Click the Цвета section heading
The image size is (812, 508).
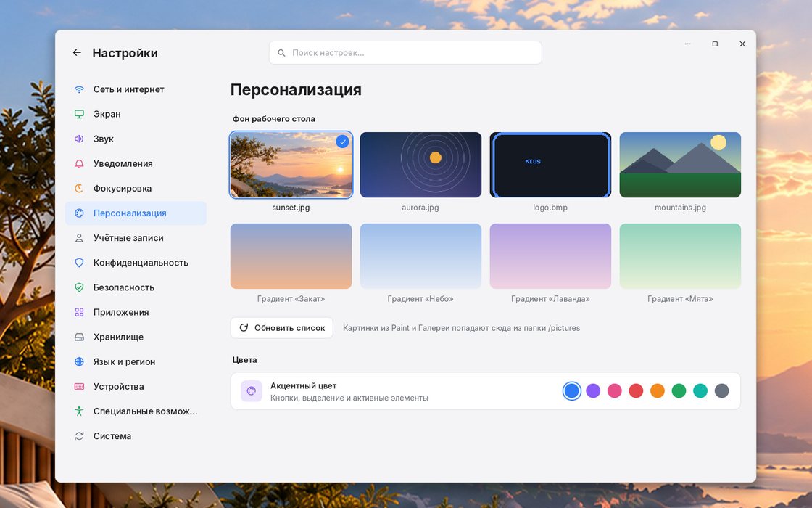pos(244,360)
